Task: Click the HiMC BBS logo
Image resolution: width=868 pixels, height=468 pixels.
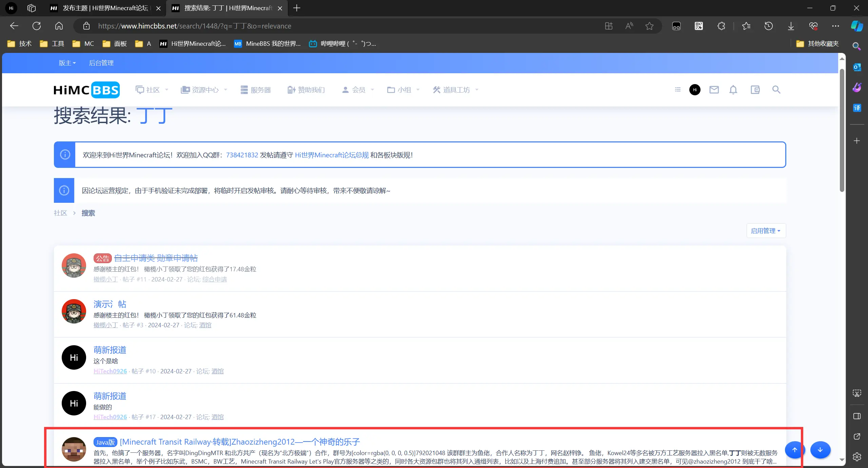Action: pos(87,90)
